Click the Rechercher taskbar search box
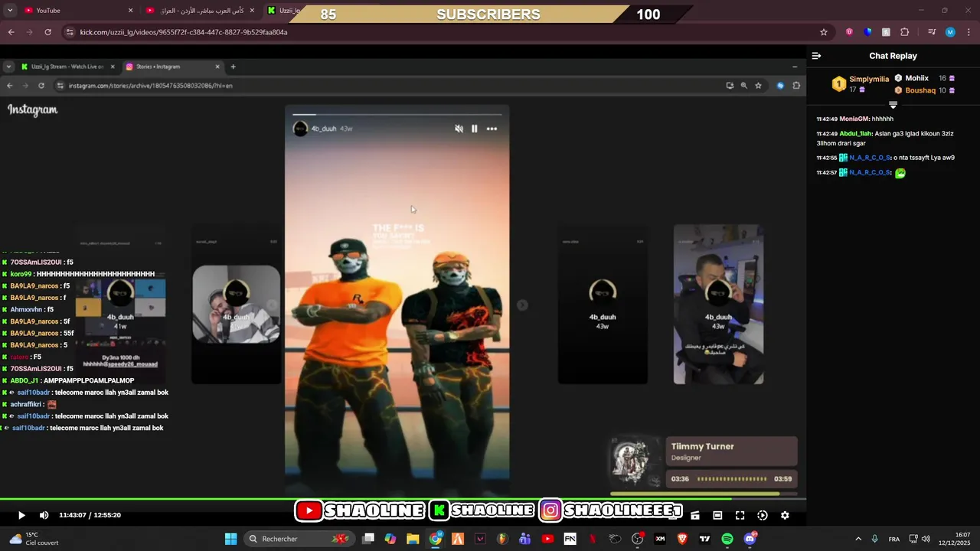 (x=299, y=539)
